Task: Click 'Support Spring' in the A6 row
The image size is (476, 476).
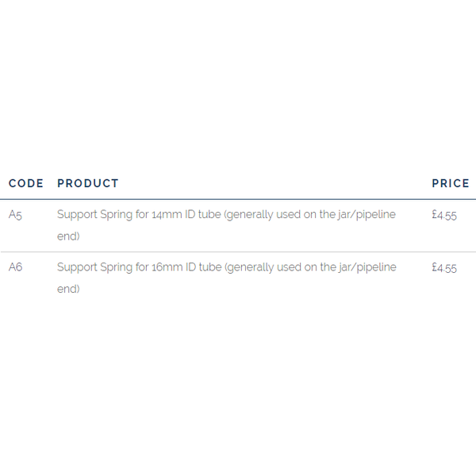Action: coord(94,267)
